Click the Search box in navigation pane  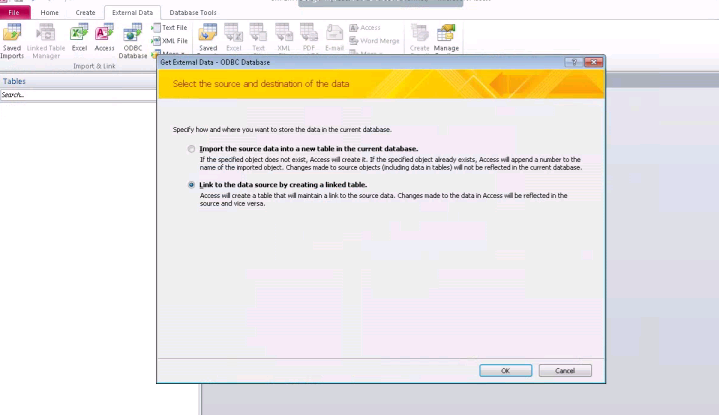click(x=75, y=95)
